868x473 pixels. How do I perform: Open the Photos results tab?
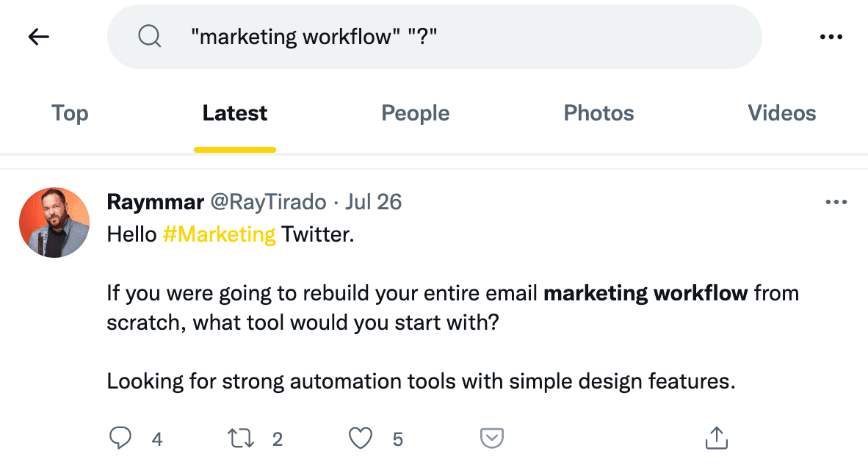[x=598, y=113]
